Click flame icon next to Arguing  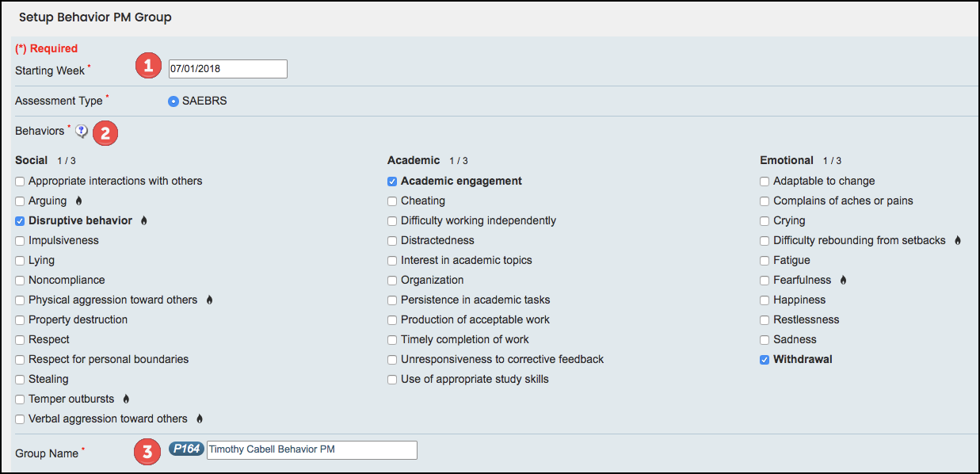point(78,201)
